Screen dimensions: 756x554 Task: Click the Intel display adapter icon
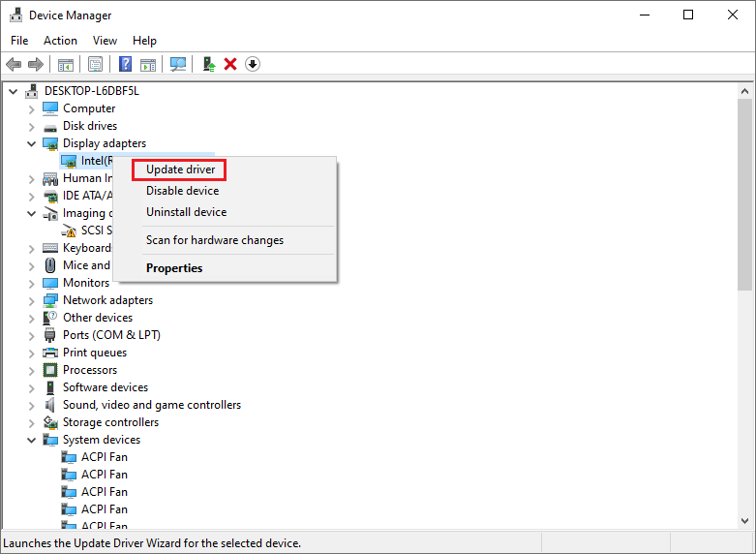69,161
